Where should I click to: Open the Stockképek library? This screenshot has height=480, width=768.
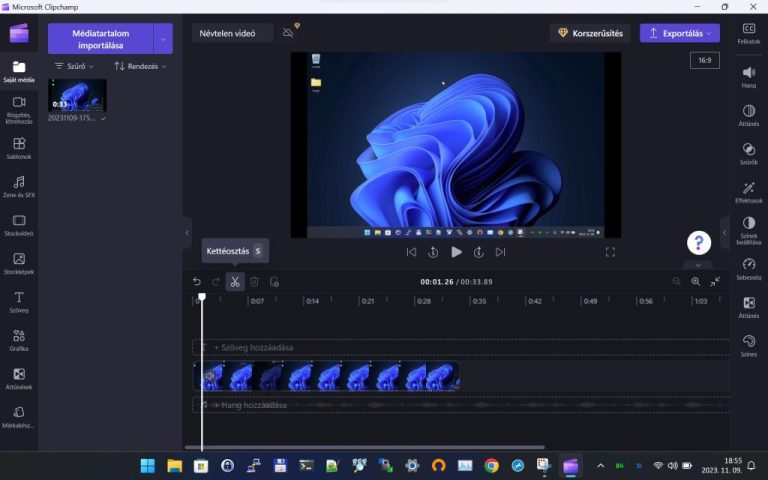(x=19, y=264)
